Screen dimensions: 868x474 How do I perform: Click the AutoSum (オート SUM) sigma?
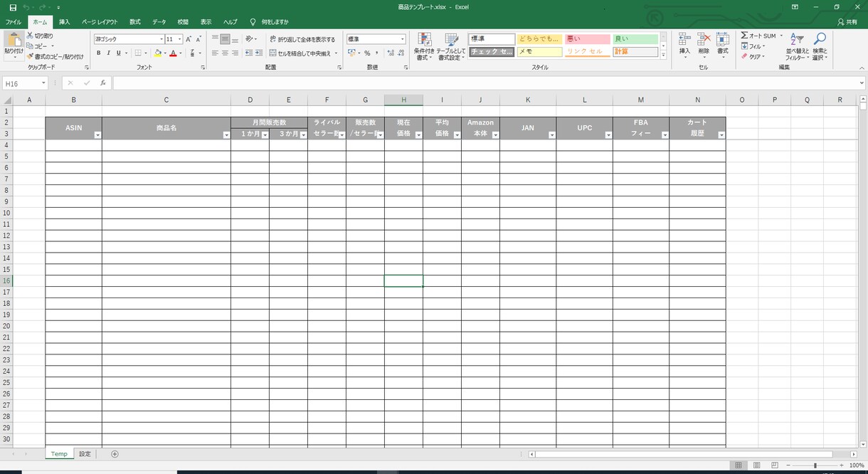point(758,36)
